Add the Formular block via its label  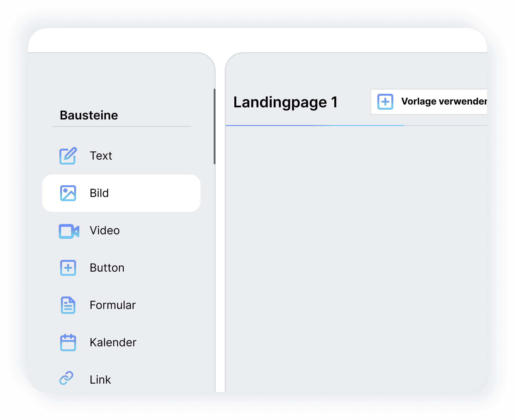[x=112, y=305]
